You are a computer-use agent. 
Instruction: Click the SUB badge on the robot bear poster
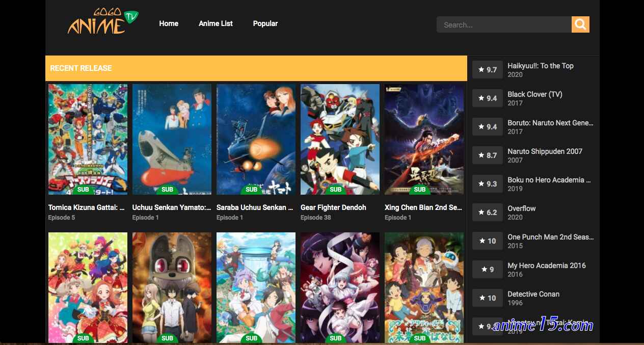(x=167, y=338)
